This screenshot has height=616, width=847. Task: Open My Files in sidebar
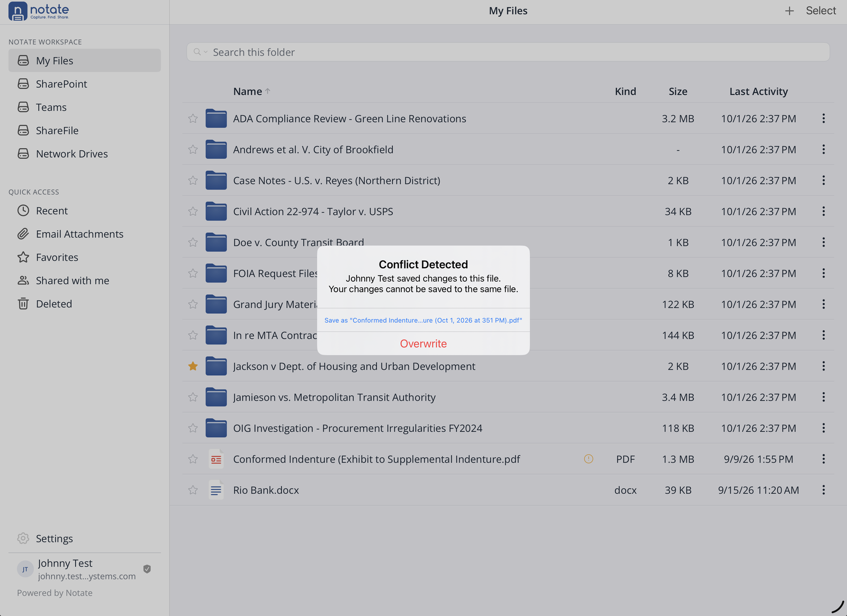point(85,60)
